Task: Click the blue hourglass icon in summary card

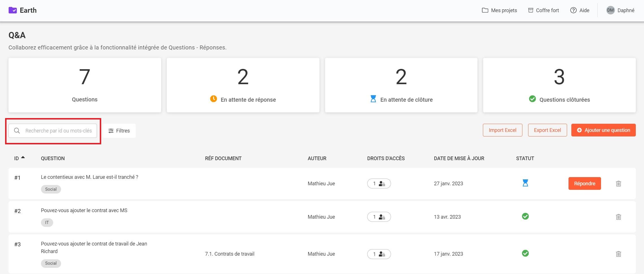Action: 373,99
